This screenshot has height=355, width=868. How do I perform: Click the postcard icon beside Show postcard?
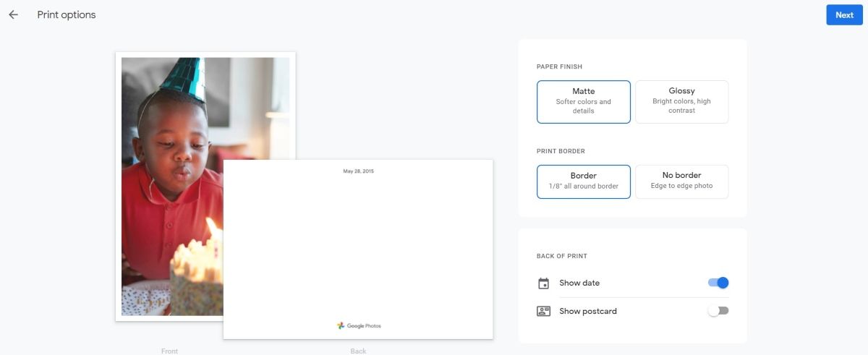coord(544,312)
